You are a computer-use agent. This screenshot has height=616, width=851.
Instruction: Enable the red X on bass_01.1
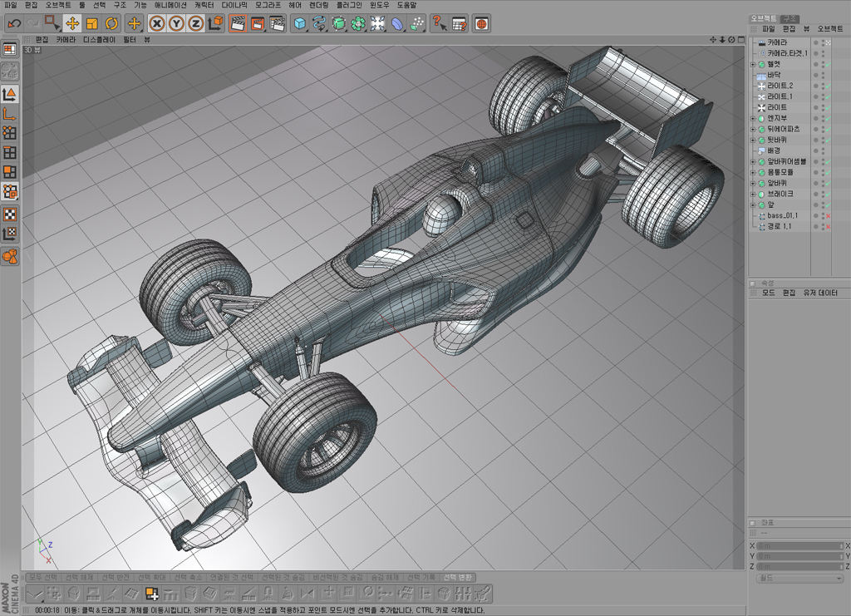coord(829,216)
